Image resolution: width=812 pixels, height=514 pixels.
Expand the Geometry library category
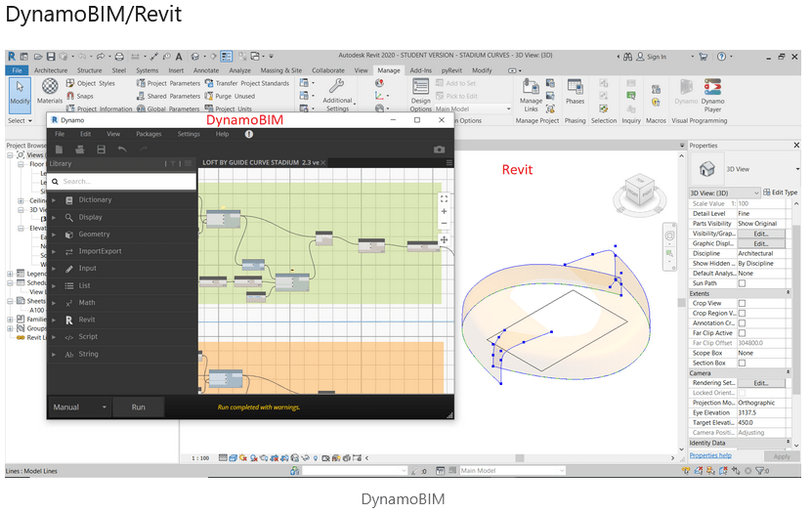coord(95,235)
